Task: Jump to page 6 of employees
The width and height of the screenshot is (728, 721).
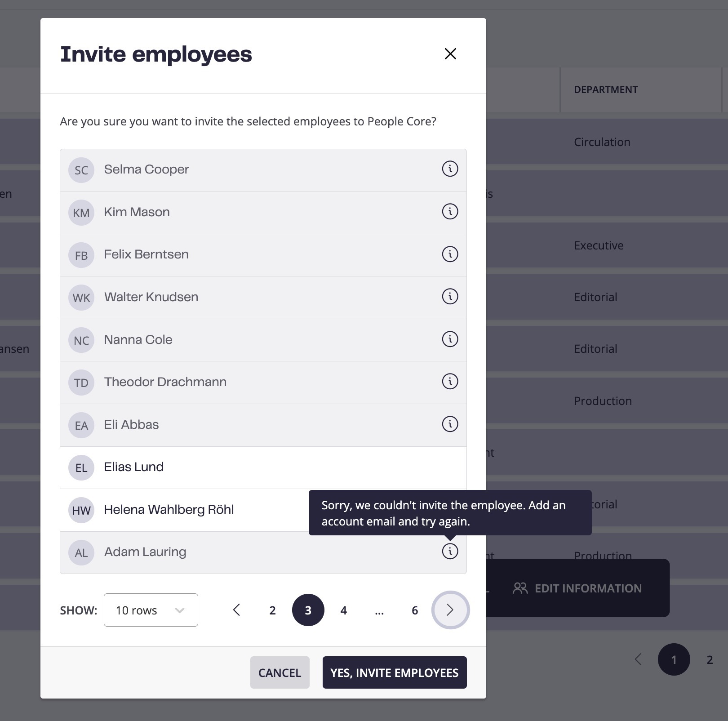Action: [415, 610]
